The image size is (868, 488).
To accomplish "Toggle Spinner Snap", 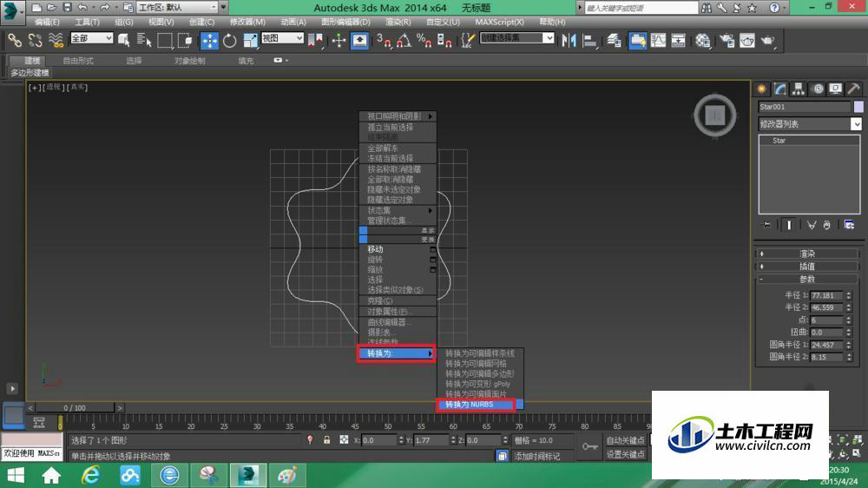I will (444, 41).
